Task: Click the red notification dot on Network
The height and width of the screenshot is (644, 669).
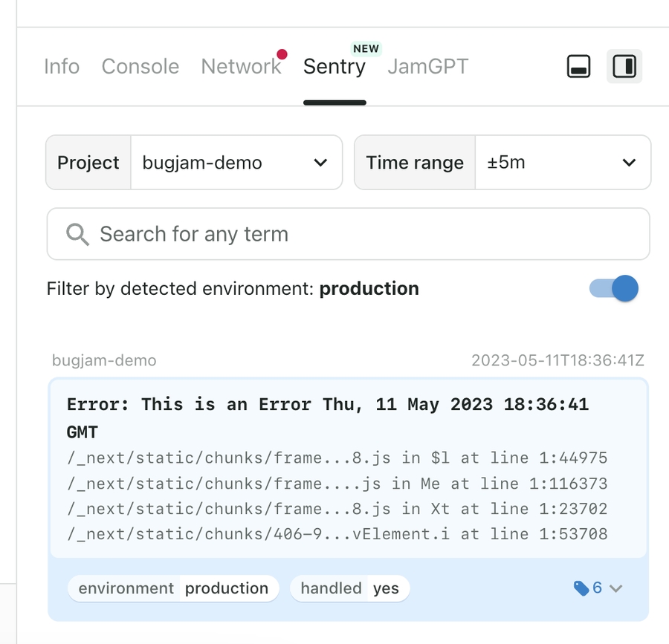Action: (x=282, y=54)
